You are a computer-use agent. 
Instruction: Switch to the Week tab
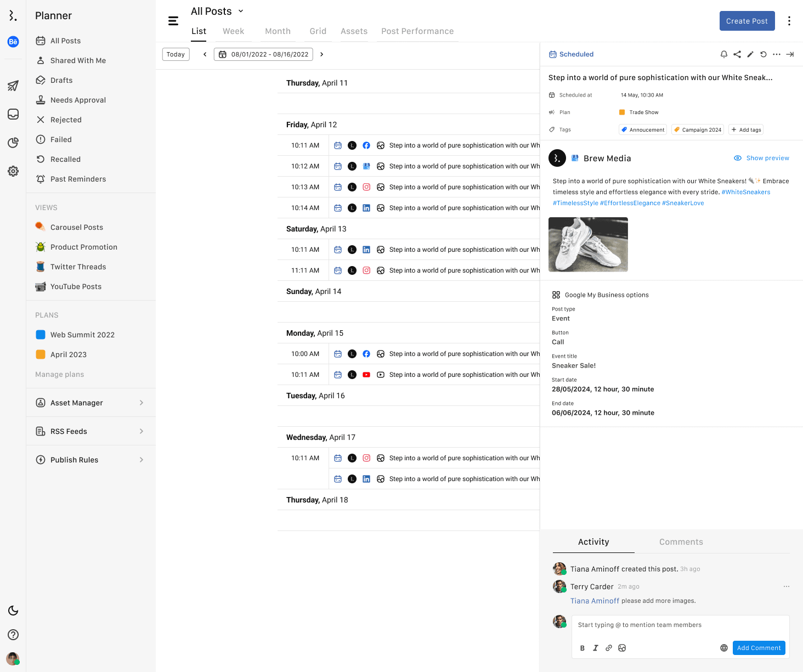click(x=233, y=31)
